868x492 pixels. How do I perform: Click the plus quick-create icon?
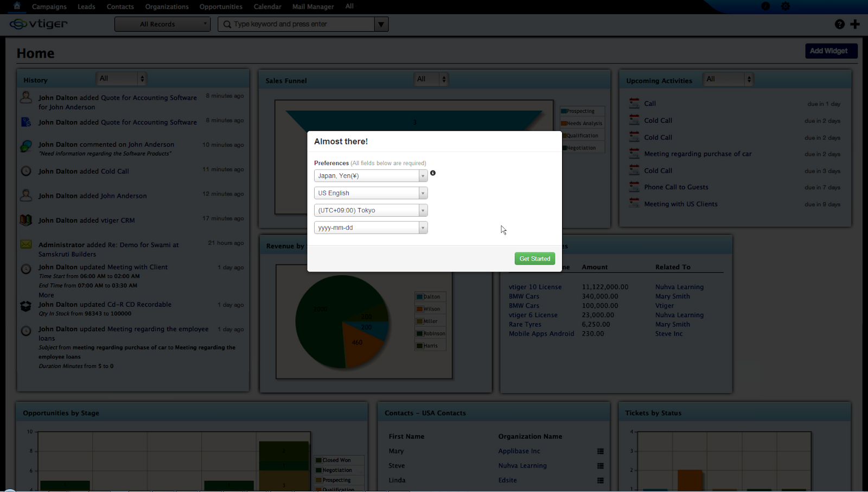tap(855, 24)
